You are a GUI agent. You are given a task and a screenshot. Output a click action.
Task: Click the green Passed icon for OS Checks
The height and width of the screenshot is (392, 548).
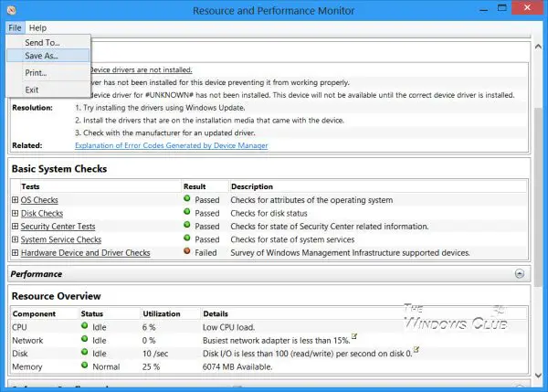pos(187,198)
